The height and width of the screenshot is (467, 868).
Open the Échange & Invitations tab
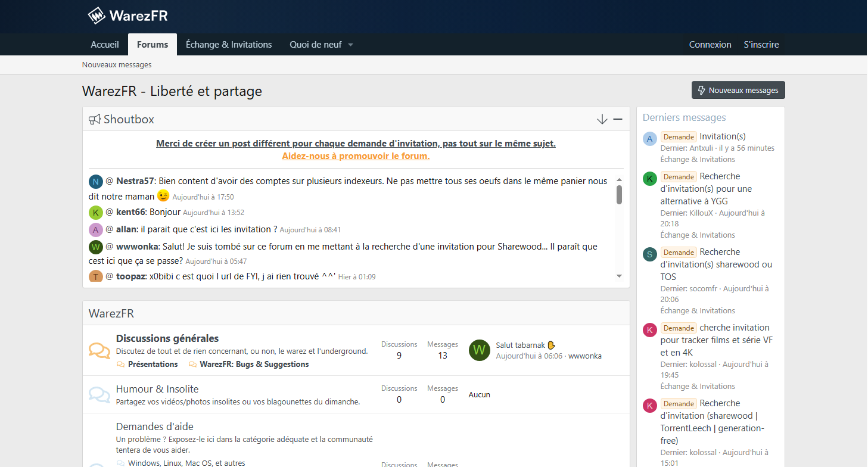click(229, 45)
